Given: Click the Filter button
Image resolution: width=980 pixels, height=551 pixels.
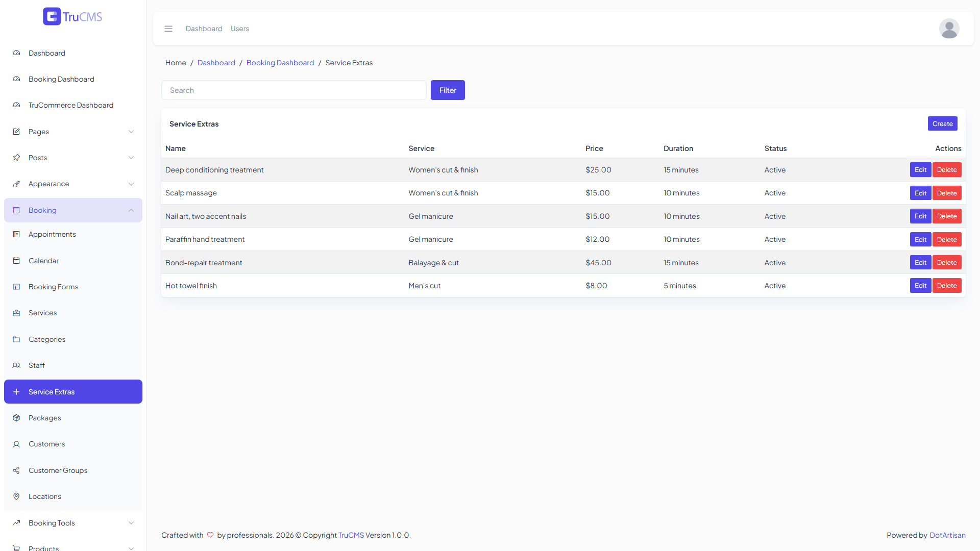Looking at the screenshot, I should [x=448, y=90].
